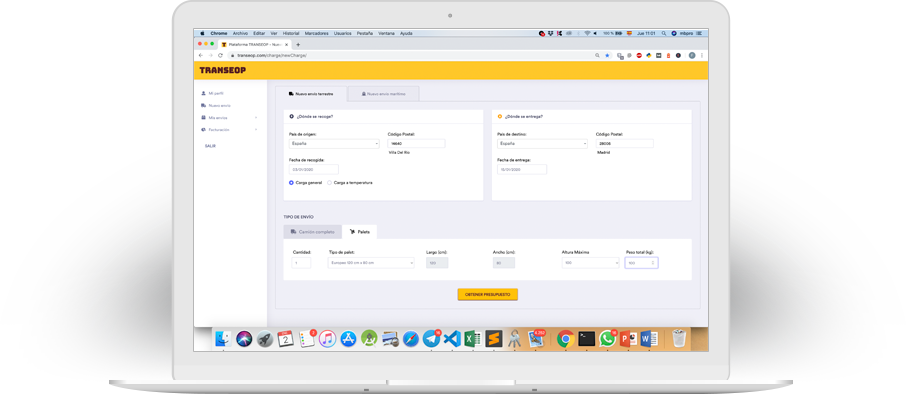Click the Largo (cm) field
Viewport: 906px width, 394px height.
(437, 263)
